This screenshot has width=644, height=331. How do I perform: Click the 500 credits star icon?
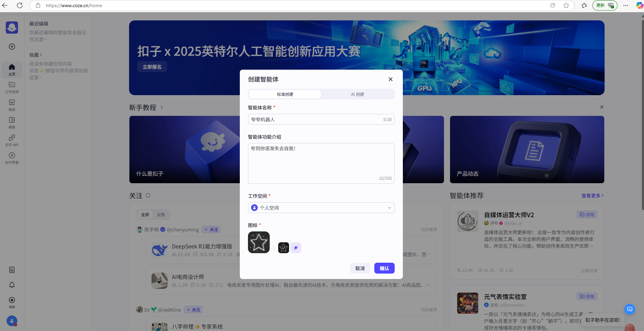(x=12, y=300)
